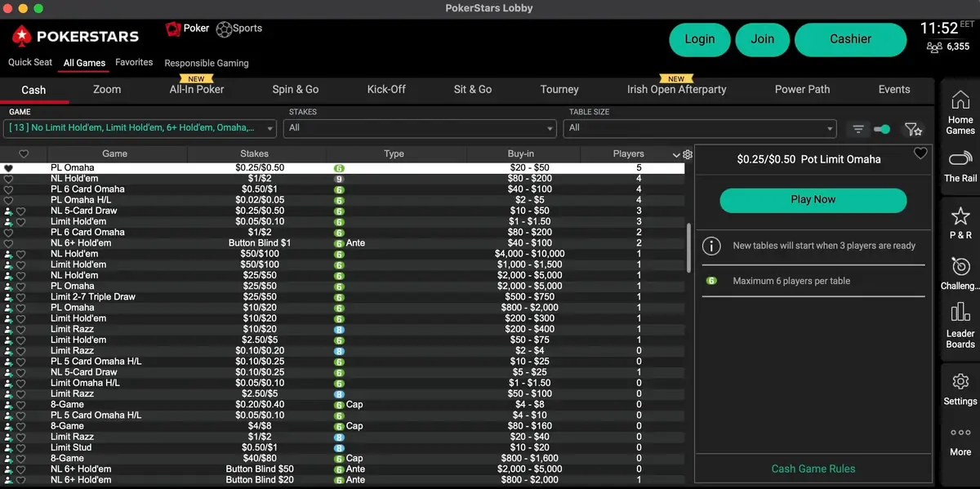
Task: Click the PokerStars logo
Action: click(x=75, y=36)
